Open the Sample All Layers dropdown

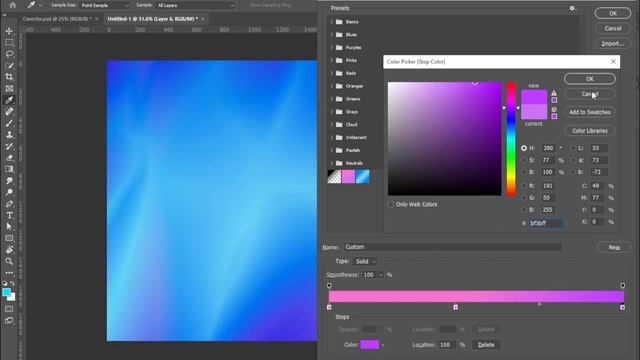196,5
